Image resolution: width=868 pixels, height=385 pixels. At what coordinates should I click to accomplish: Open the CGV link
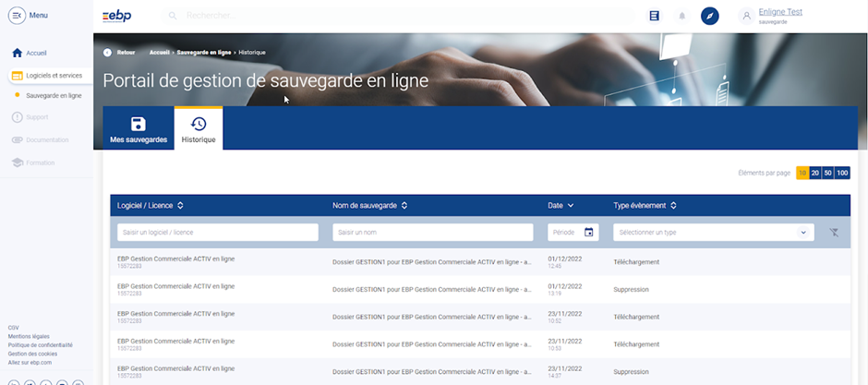(13, 328)
